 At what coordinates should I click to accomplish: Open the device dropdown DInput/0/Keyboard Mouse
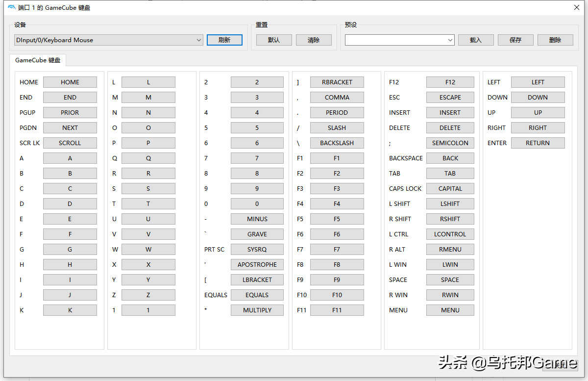tap(109, 40)
